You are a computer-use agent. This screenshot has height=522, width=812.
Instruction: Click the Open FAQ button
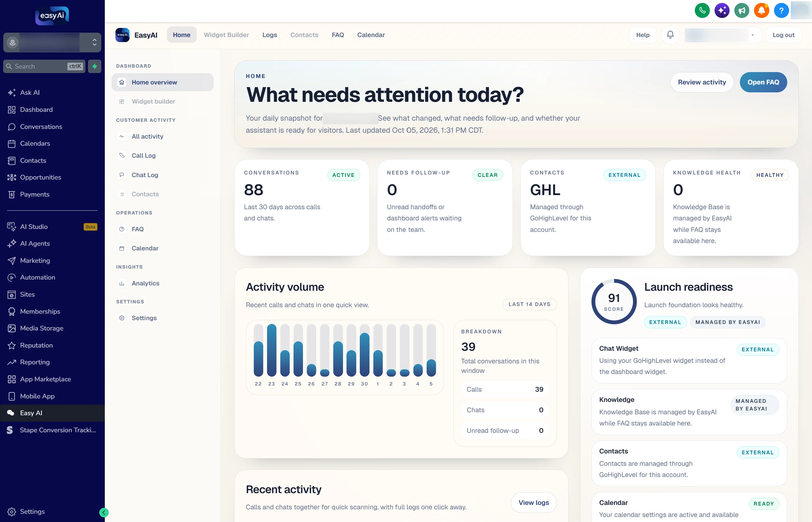coord(763,82)
